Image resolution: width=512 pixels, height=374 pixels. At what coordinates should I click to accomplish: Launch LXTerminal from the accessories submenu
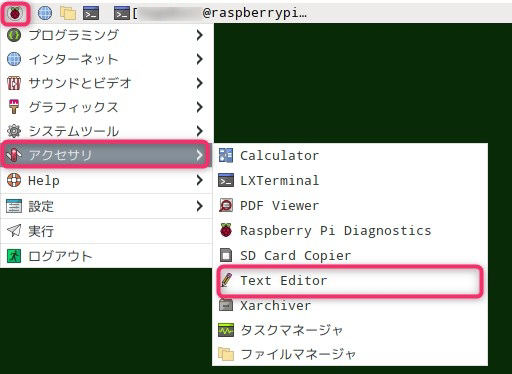click(350, 180)
